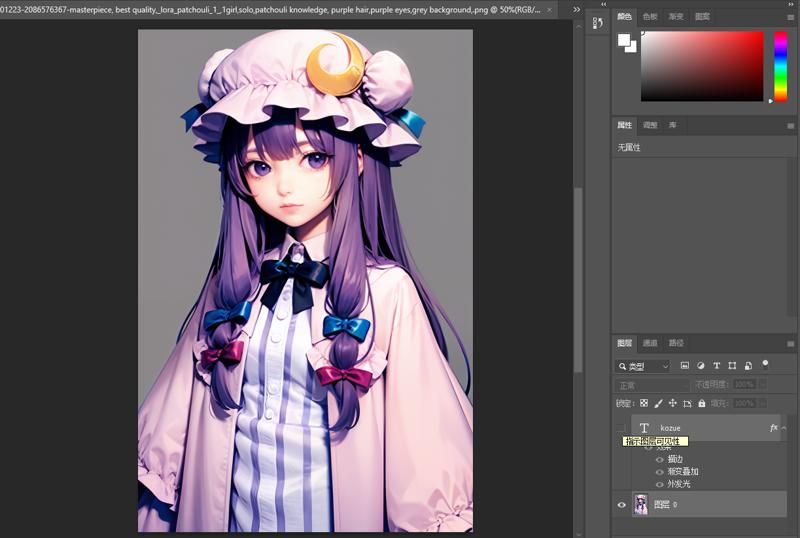
Task: Switch to the 通道 Channels tab
Action: coord(649,343)
